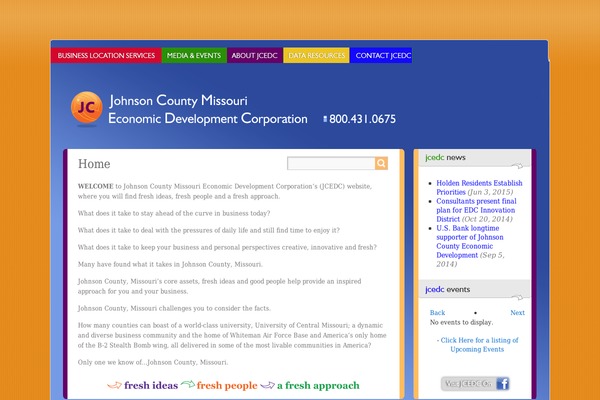The width and height of the screenshot is (600, 400).
Task: Open the Media & Events menu
Action: [194, 56]
